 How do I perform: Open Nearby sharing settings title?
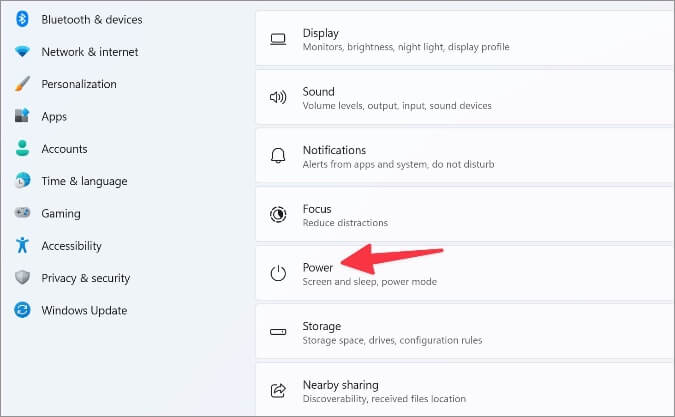click(341, 385)
